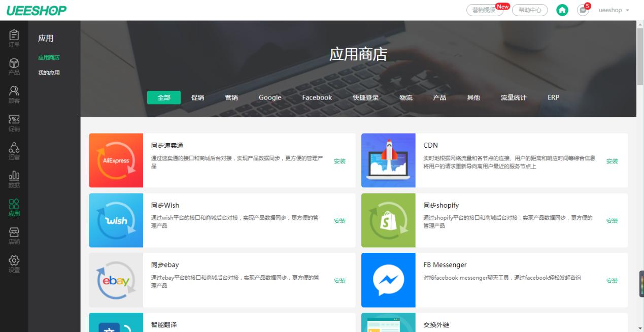The width and height of the screenshot is (644, 332).
Task: Open the messages icon with badge 5
Action: point(583,10)
